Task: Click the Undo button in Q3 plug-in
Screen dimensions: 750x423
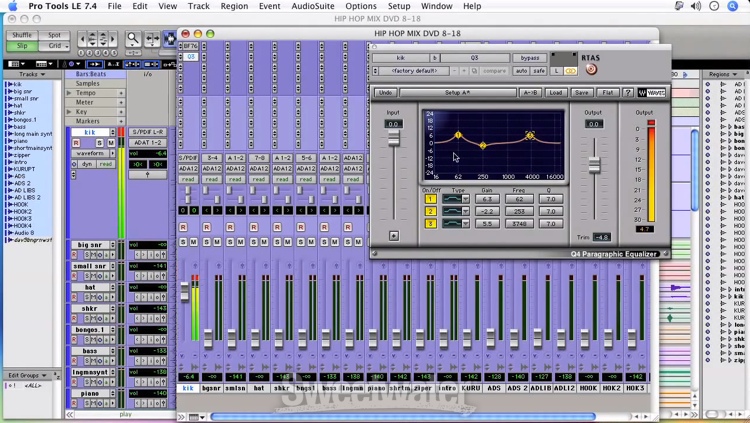Action: [x=386, y=92]
